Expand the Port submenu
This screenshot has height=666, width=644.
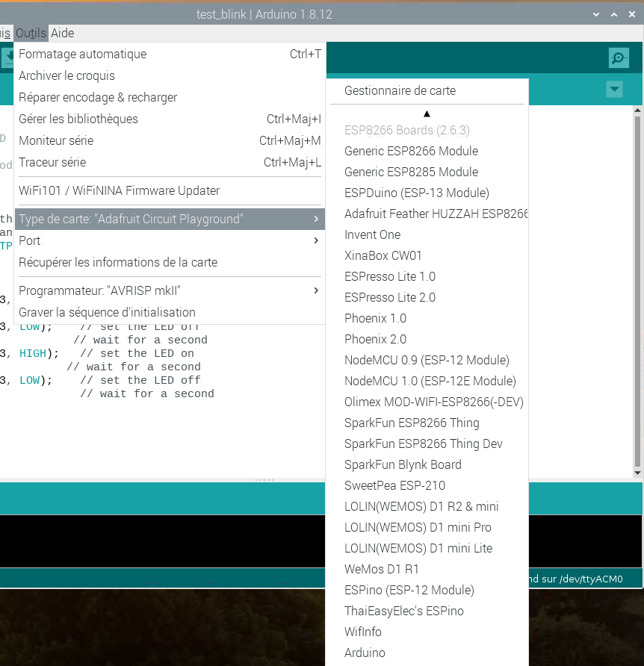170,240
